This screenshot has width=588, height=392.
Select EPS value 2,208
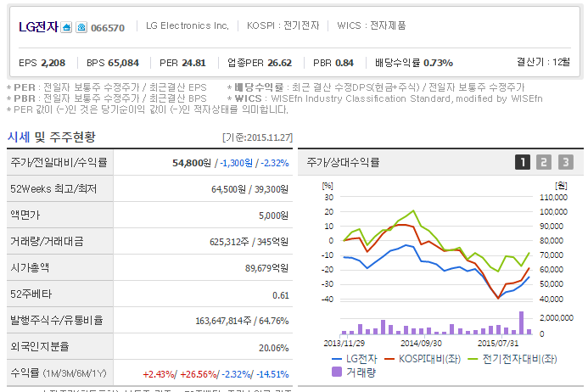point(53,63)
